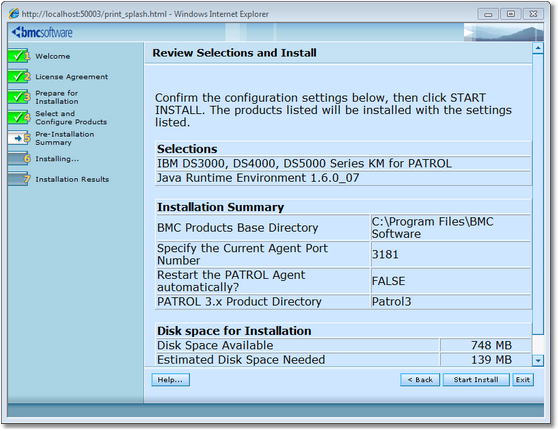Click the Review Selections and Install heading

(235, 53)
